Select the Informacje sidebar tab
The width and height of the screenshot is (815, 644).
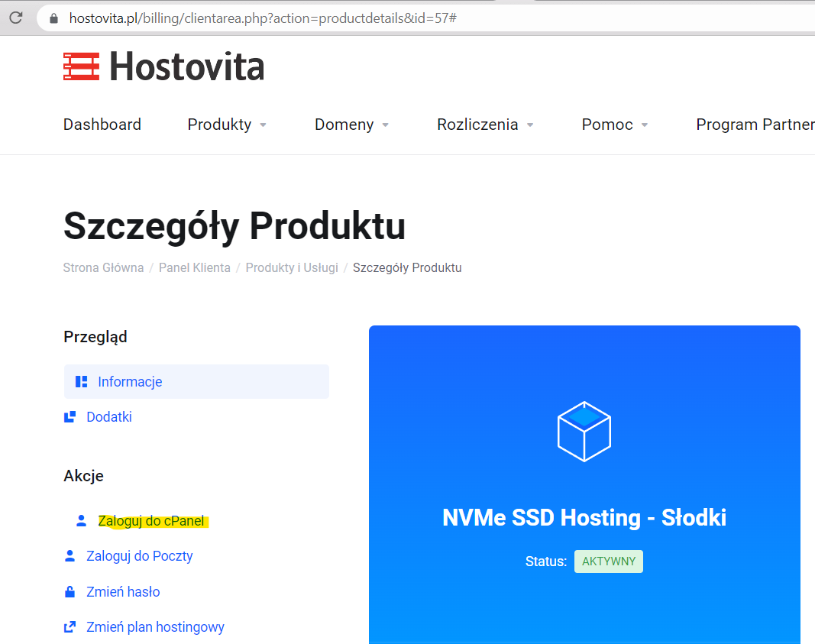[x=196, y=381]
